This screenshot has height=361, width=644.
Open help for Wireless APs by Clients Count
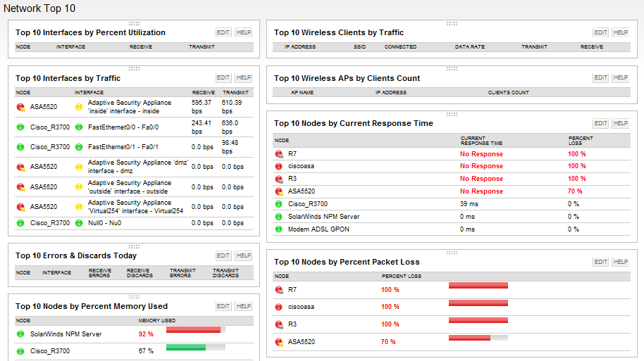[621, 77]
